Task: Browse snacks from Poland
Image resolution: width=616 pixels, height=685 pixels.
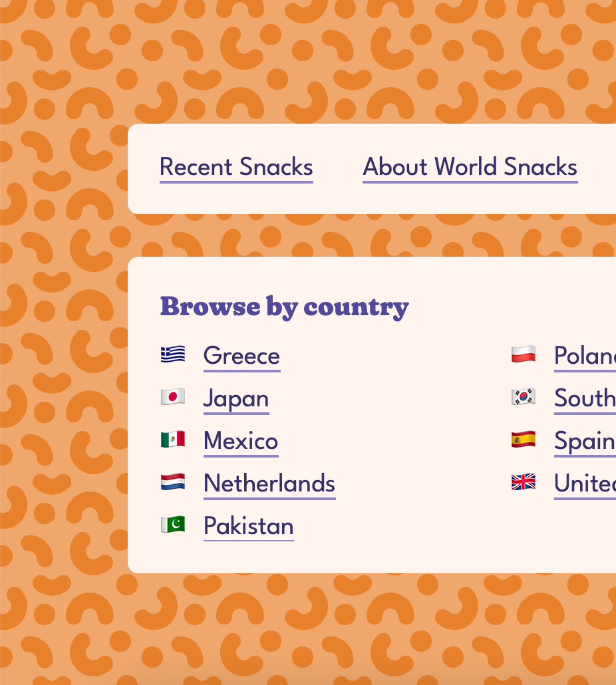Action: click(x=584, y=356)
